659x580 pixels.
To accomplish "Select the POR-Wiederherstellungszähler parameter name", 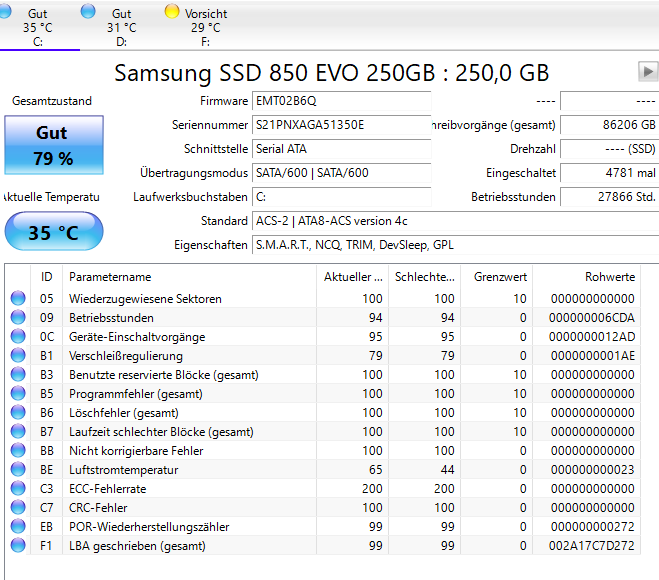I will point(149,527).
